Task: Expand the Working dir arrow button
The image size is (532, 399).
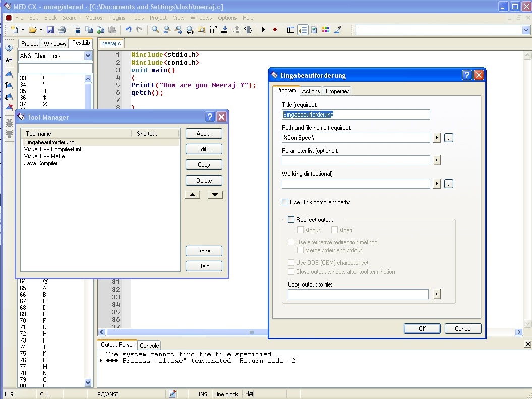Action: pyautogui.click(x=437, y=184)
